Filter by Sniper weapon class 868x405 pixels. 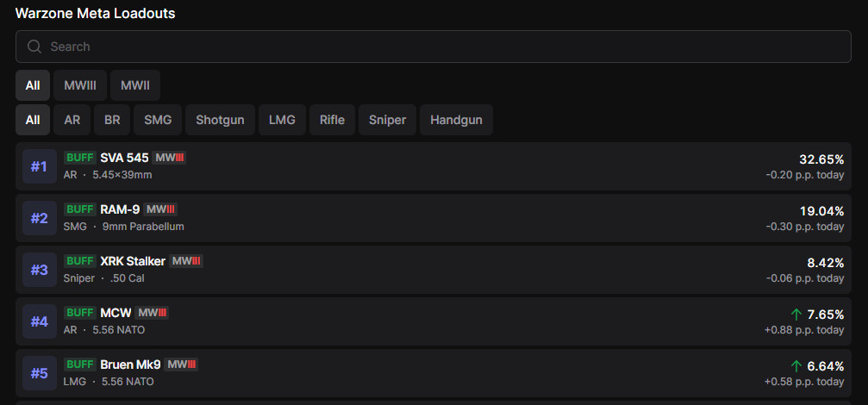(387, 120)
